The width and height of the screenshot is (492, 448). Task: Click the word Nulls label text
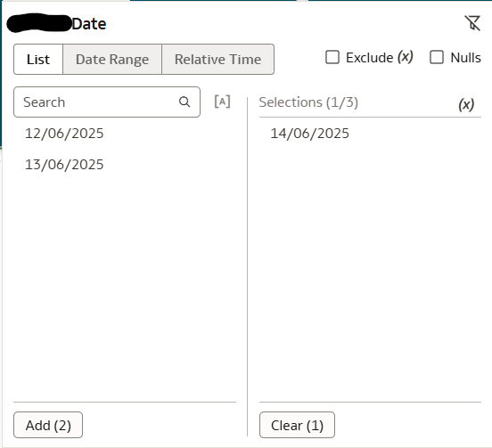(x=465, y=57)
